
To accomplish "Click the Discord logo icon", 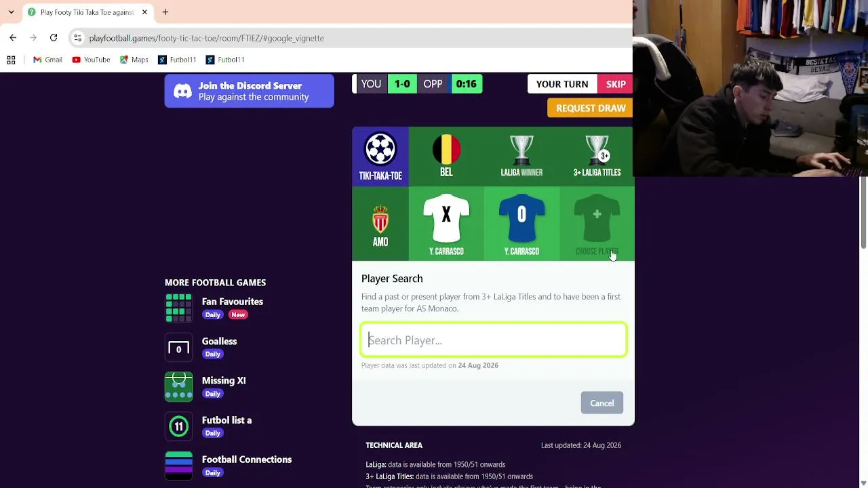I will pos(182,91).
